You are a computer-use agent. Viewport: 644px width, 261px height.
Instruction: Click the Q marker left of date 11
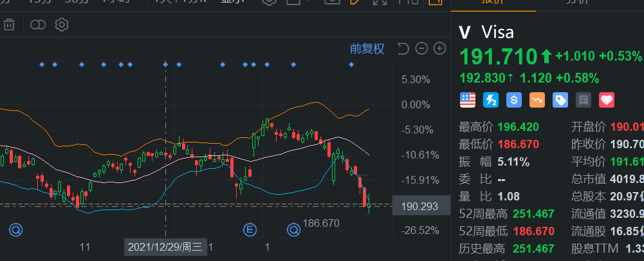pyautogui.click(x=16, y=229)
